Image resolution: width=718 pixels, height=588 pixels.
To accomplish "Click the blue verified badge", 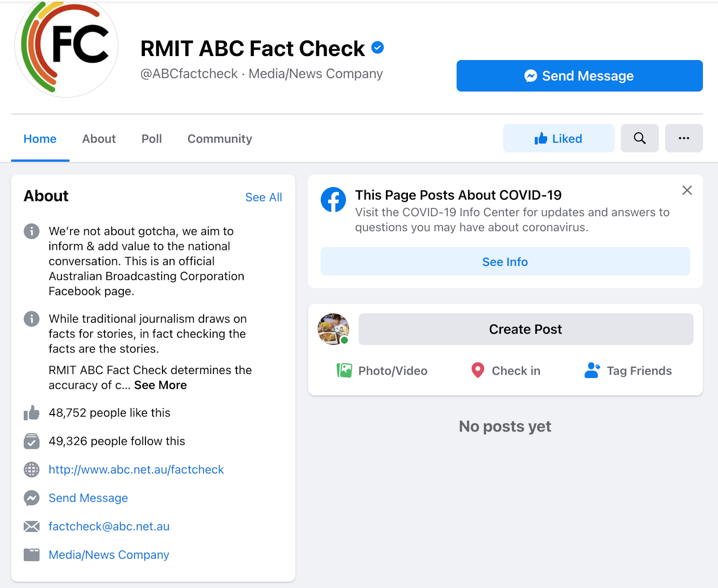I will [x=378, y=48].
